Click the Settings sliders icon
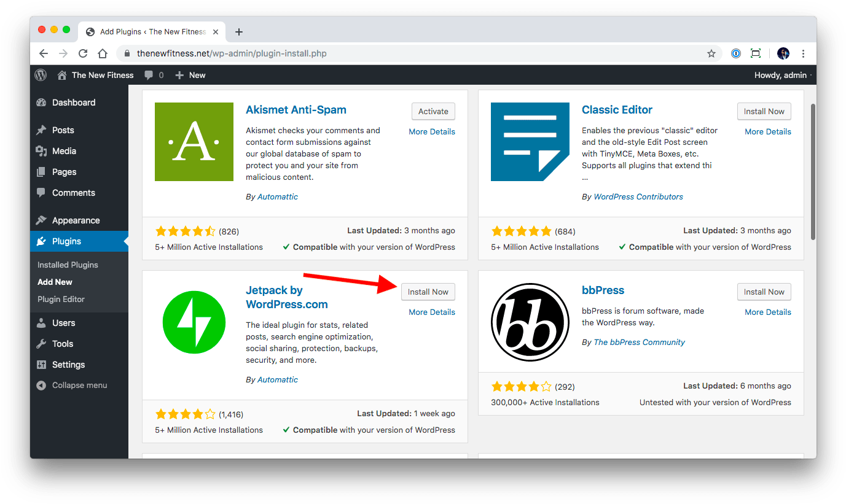Screen dimensions: 846x504 pyautogui.click(x=41, y=365)
